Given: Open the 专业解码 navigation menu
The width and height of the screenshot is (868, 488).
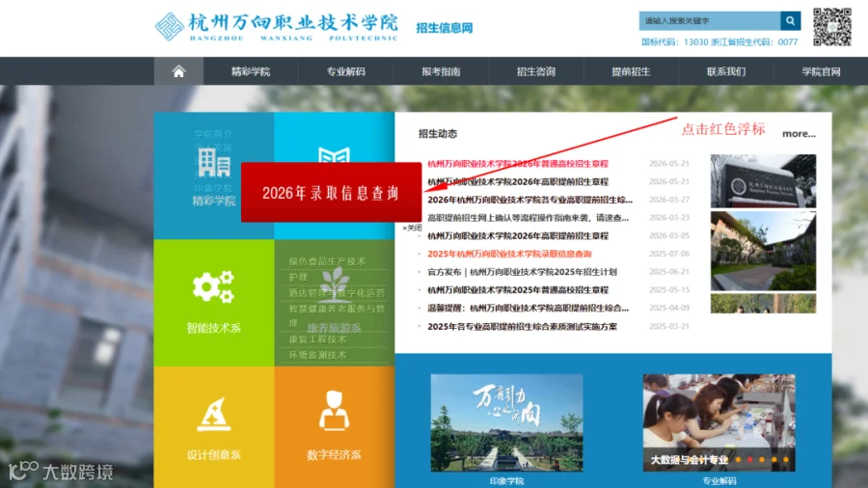Looking at the screenshot, I should (x=345, y=71).
